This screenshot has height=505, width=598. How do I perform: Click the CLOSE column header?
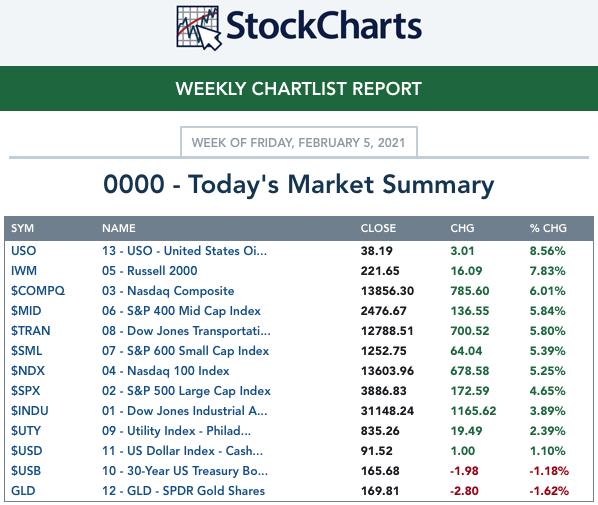(x=378, y=228)
